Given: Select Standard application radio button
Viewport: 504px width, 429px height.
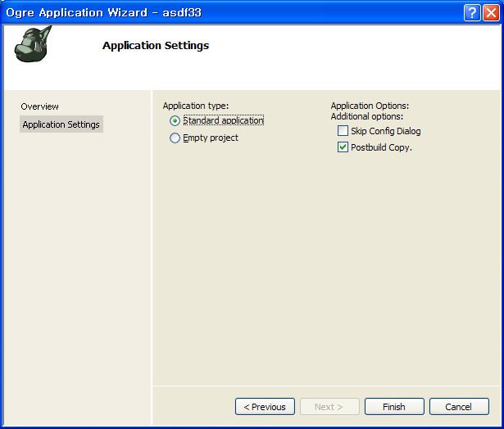Looking at the screenshot, I should (175, 120).
